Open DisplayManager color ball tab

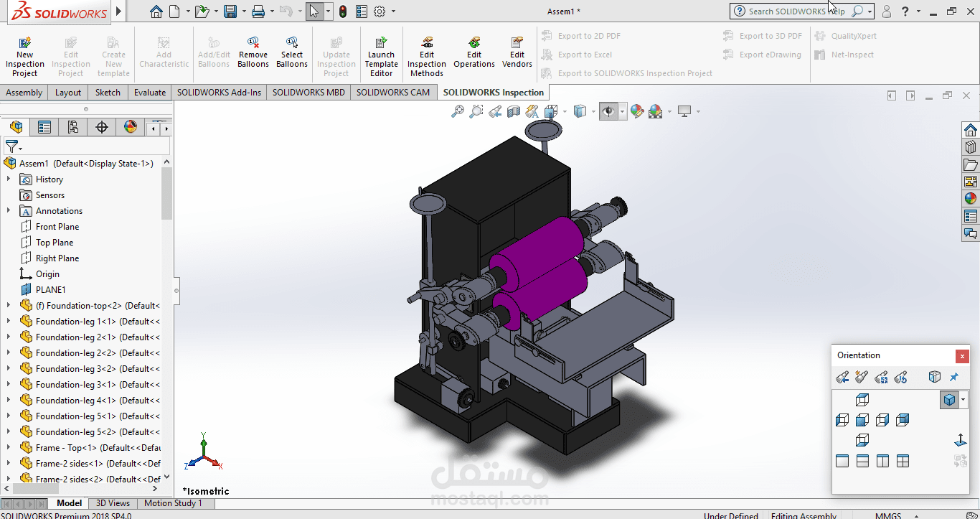click(131, 127)
